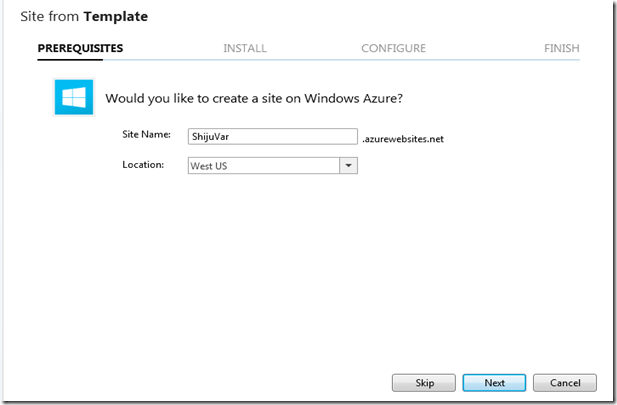Focus the Site Name input field
Screen dimensions: 617x405
pos(273,137)
